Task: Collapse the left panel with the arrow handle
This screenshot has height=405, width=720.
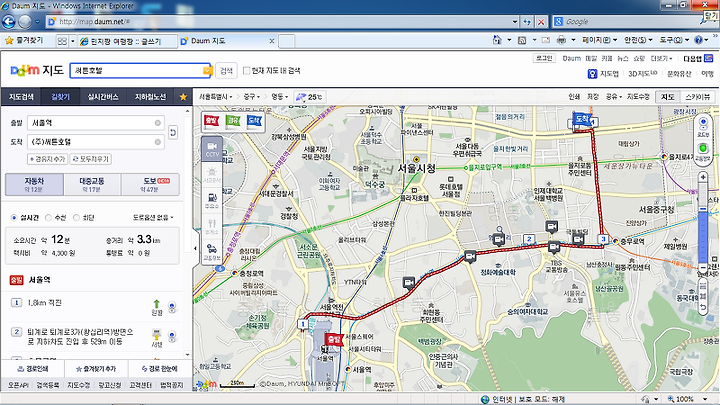Action: [x=195, y=248]
